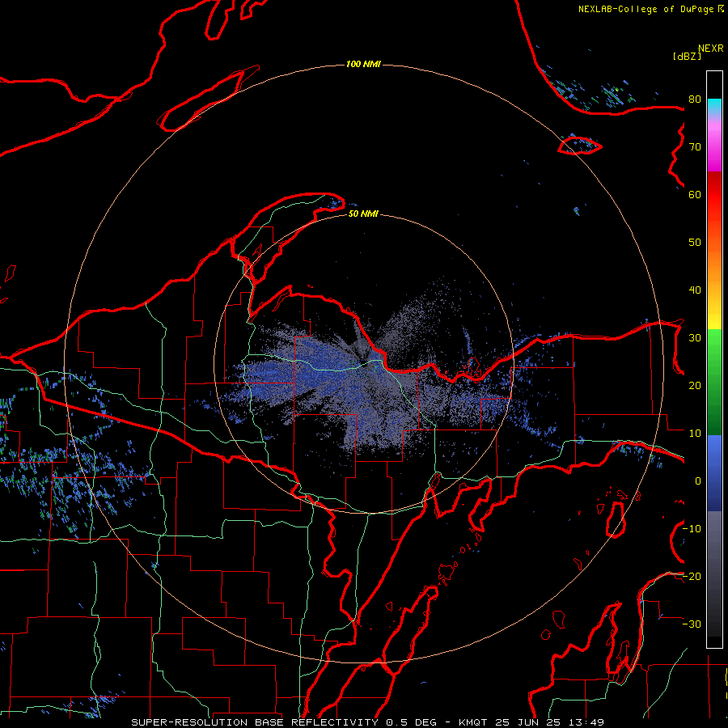The height and width of the screenshot is (728, 728).
Task: Click the SUPER-RESOLUTION BASE REFLECTIVITY caption
Action: (x=255, y=722)
